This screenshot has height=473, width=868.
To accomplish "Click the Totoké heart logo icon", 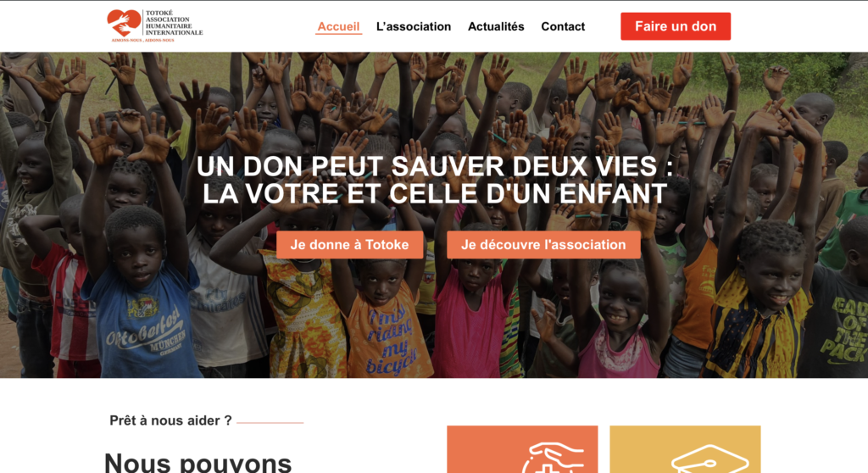I will point(124,23).
